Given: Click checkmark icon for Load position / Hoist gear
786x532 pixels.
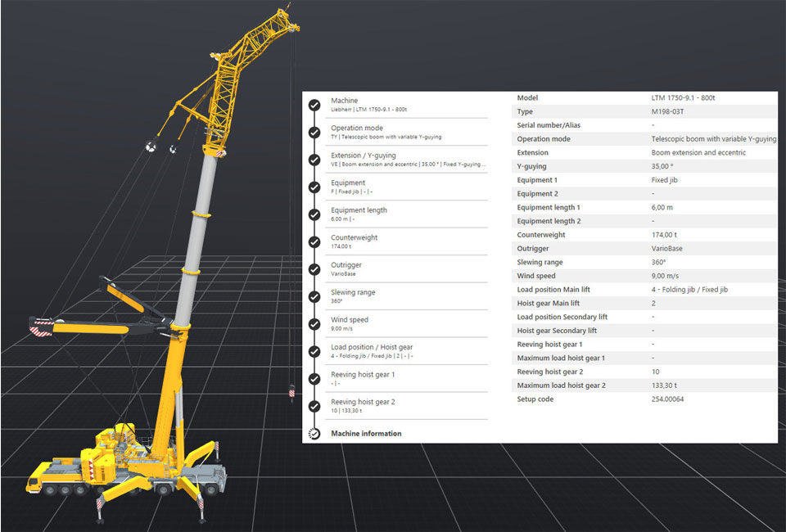Looking at the screenshot, I should 314,351.
